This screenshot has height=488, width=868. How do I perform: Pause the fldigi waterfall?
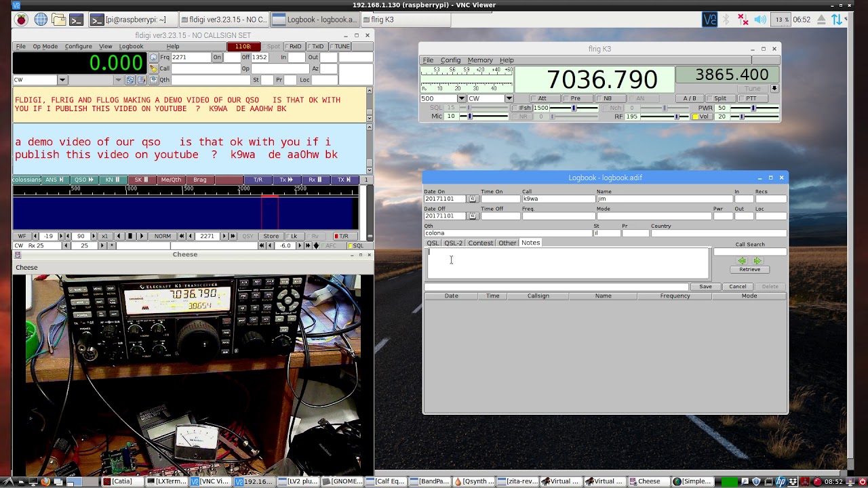(x=130, y=236)
